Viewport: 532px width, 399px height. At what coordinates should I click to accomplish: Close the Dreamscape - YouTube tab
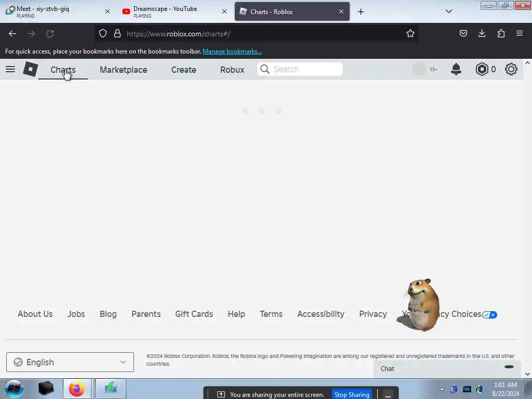tap(224, 11)
